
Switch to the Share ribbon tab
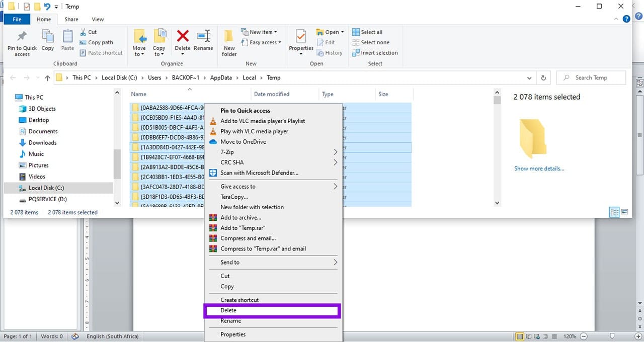point(71,19)
